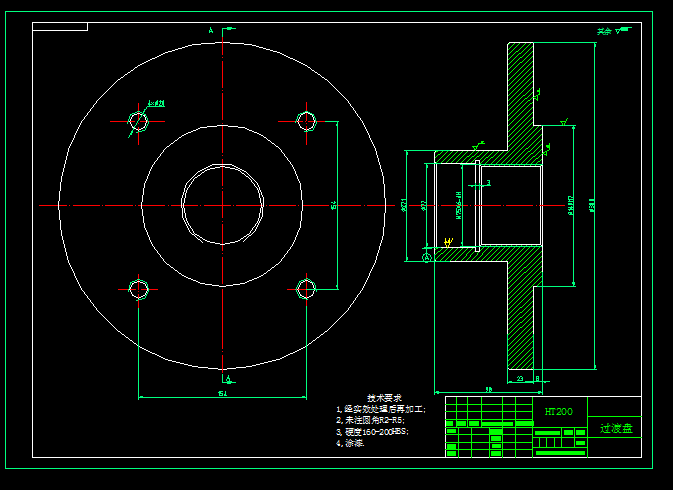The height and width of the screenshot is (490, 673).
Task: Select the HT200 material text in title block
Action: click(558, 411)
